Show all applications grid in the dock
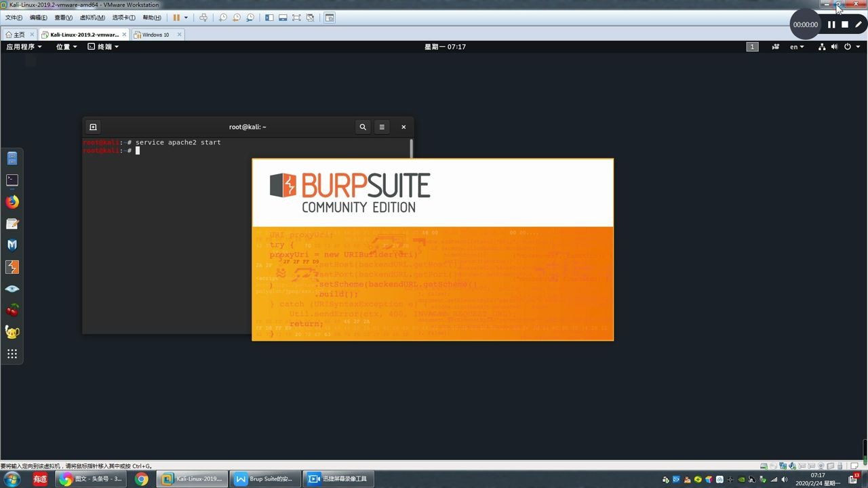Viewport: 868px width, 488px height. click(x=12, y=354)
